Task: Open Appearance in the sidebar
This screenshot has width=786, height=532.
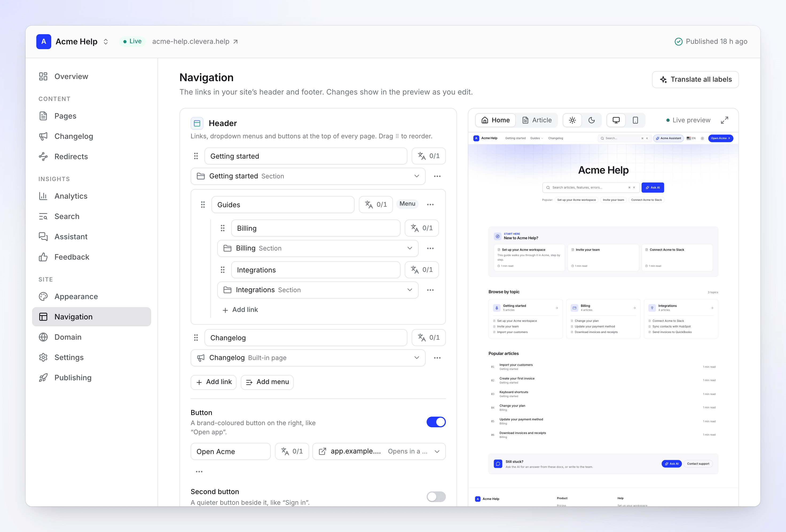Action: pyautogui.click(x=91, y=296)
